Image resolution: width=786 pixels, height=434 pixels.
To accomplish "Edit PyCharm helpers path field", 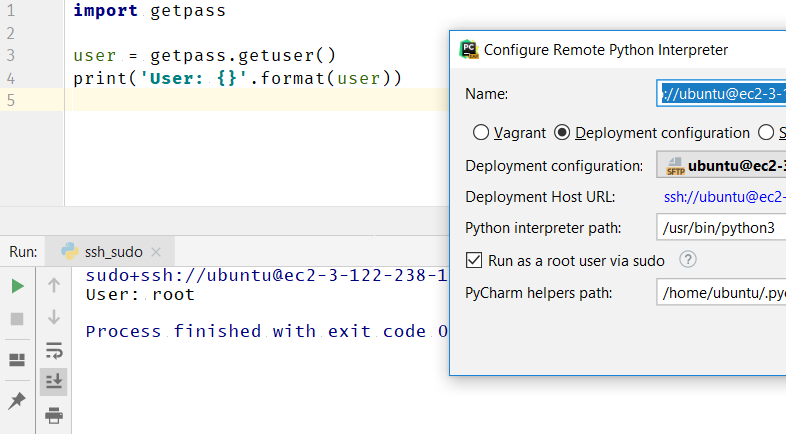I will [x=721, y=292].
